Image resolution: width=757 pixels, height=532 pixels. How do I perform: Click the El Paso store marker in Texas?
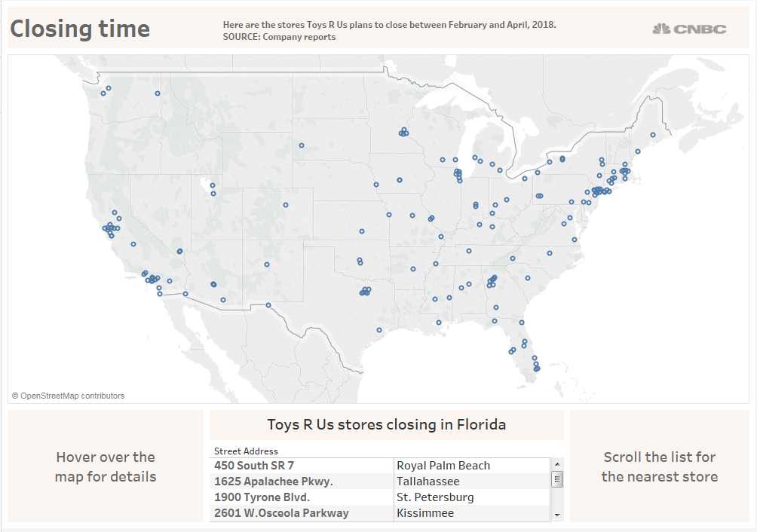pyautogui.click(x=268, y=305)
